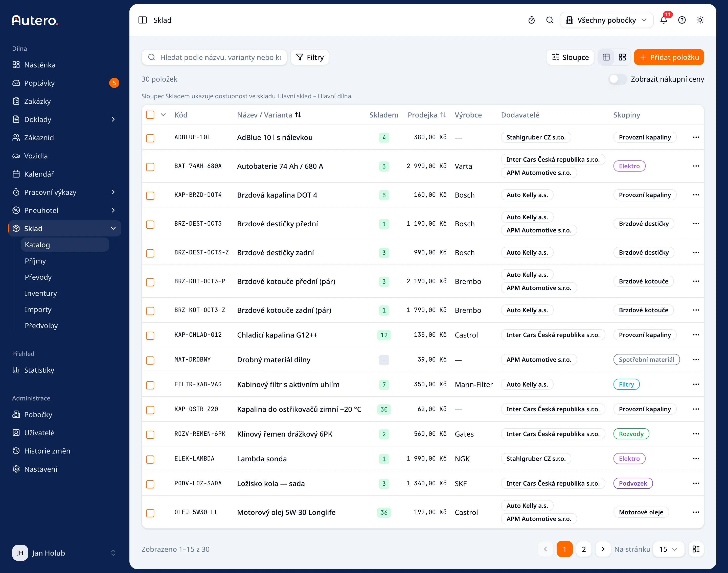Select checkbox for OLEJ-5W30-LL row
Viewport: 728px width, 573px height.
click(x=150, y=513)
